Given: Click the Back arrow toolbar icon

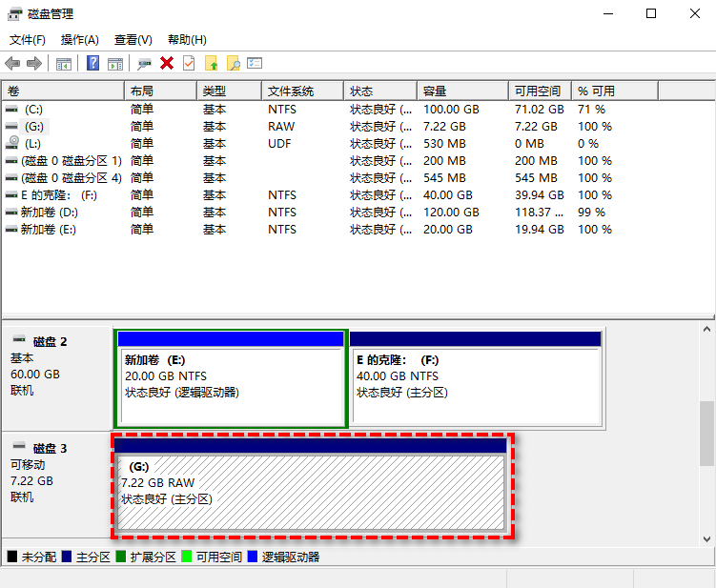Looking at the screenshot, I should point(12,64).
